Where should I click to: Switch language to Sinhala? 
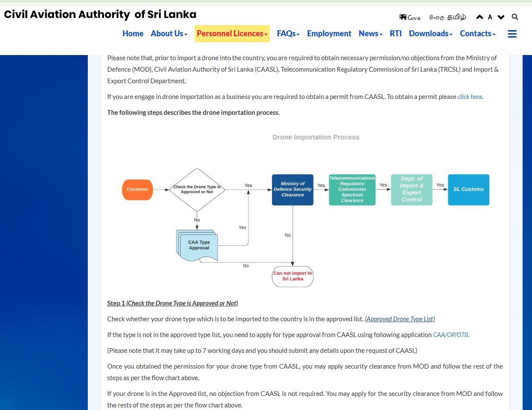[437, 17]
